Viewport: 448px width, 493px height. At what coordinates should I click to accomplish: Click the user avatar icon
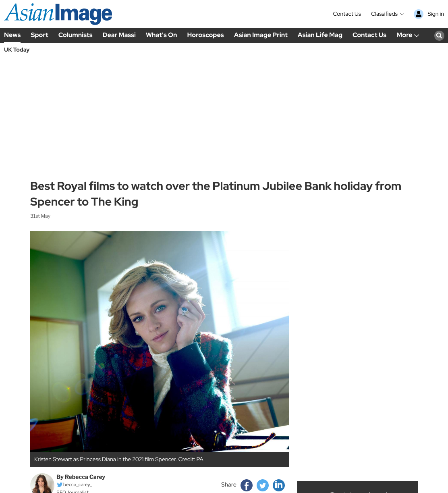(419, 14)
